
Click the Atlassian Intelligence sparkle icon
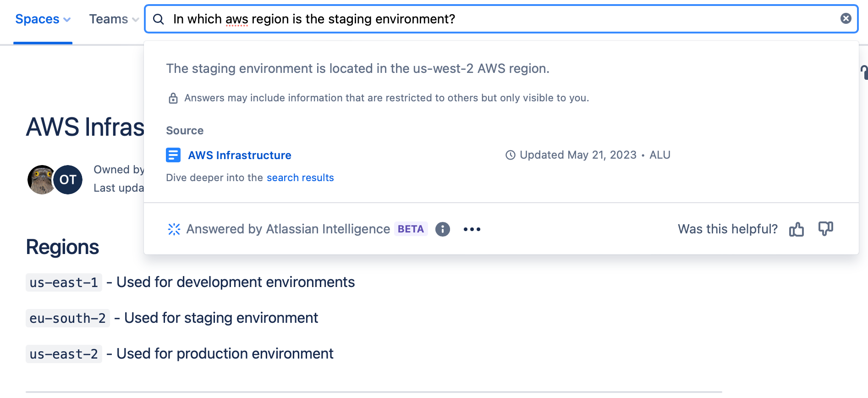coord(174,229)
